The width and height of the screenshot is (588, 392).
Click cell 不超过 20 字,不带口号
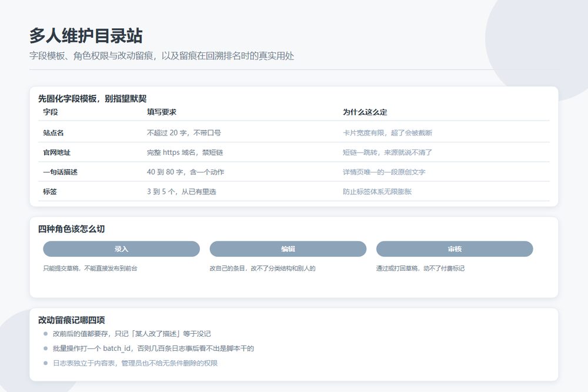183,133
